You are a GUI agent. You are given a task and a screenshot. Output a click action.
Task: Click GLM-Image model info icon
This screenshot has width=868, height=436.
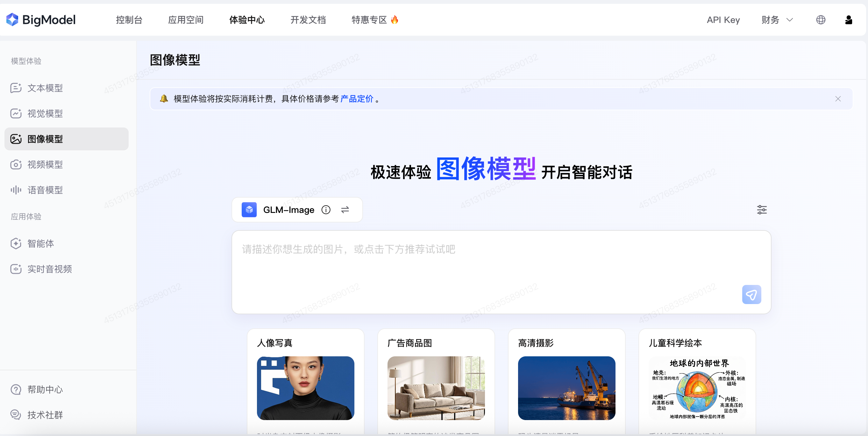coord(325,210)
